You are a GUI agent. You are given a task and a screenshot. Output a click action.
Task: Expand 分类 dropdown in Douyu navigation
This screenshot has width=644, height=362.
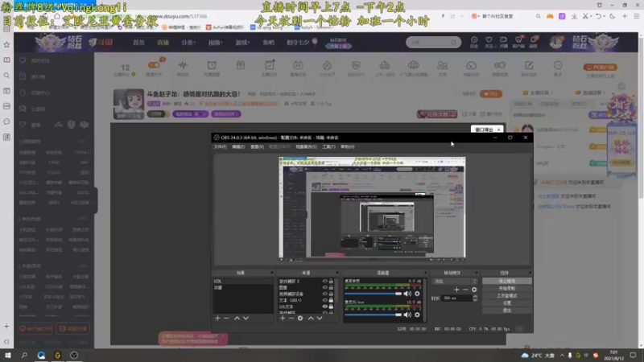click(x=188, y=43)
